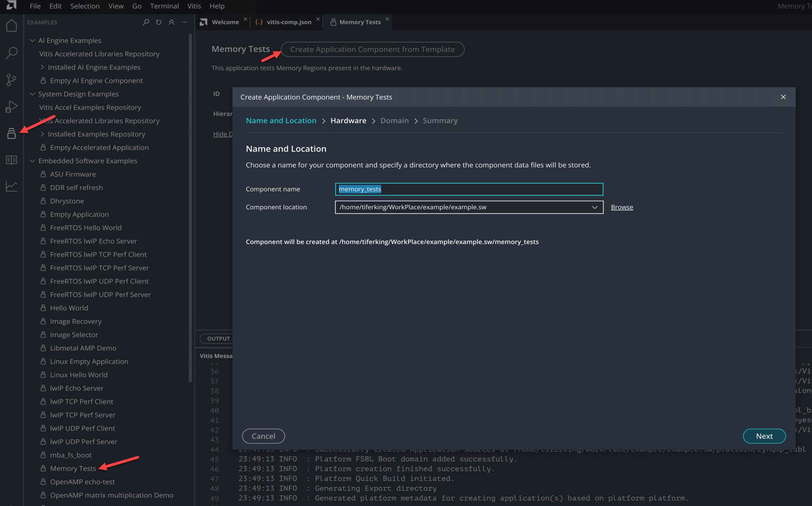Select the Image Recovery example
This screenshot has height=506, width=812.
pyautogui.click(x=76, y=321)
